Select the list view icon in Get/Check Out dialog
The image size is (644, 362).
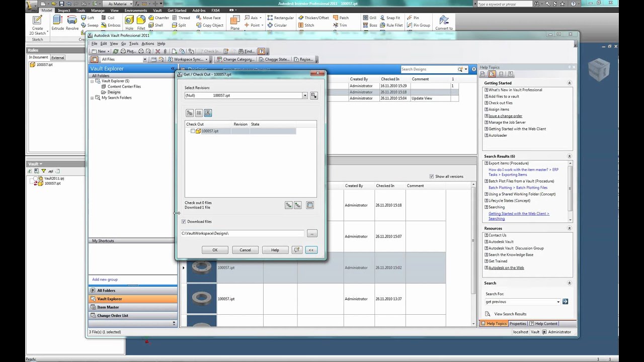pos(199,113)
